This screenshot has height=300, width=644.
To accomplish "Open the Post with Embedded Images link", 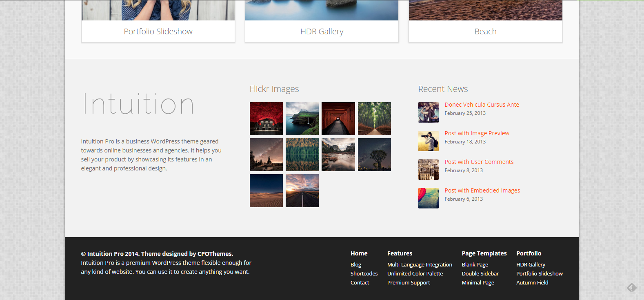I will pos(482,190).
